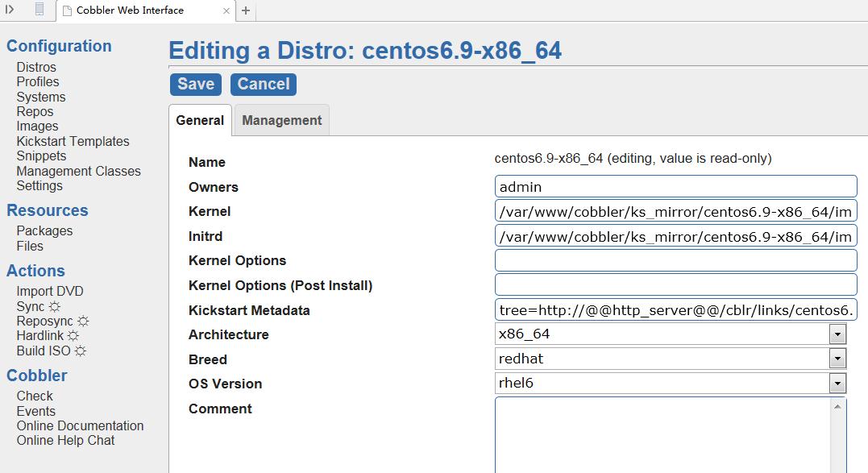Click the sidebar panel toggle icon
This screenshot has width=868, height=473.
click(x=10, y=10)
